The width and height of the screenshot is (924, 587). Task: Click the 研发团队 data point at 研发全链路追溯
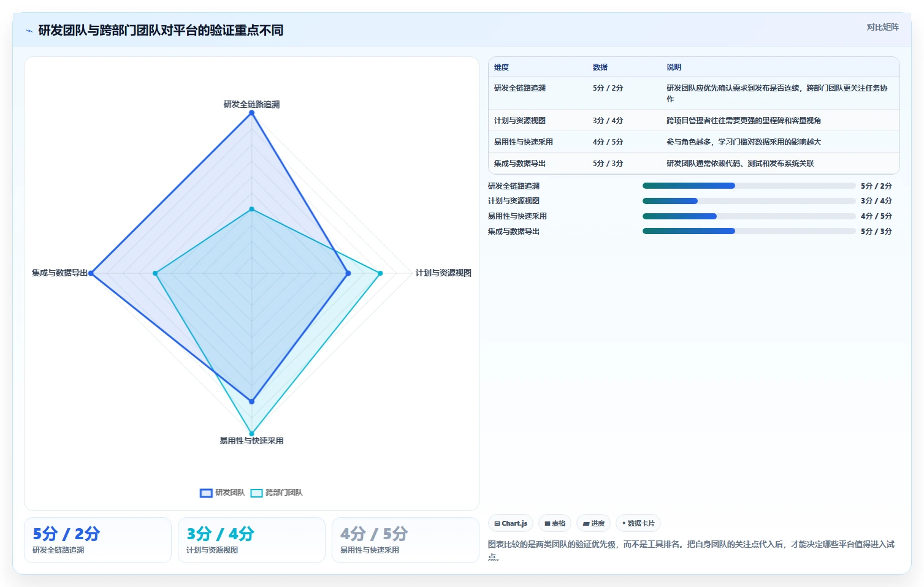tap(251, 113)
